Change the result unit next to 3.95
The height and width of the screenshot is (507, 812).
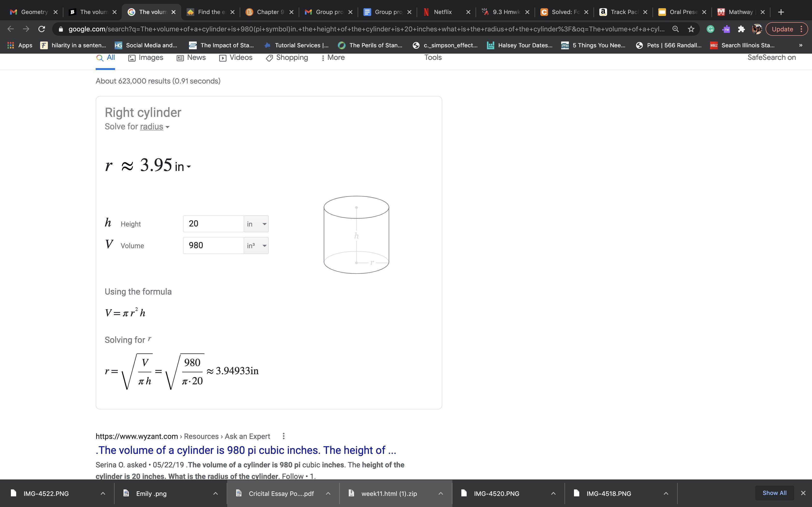tap(183, 167)
